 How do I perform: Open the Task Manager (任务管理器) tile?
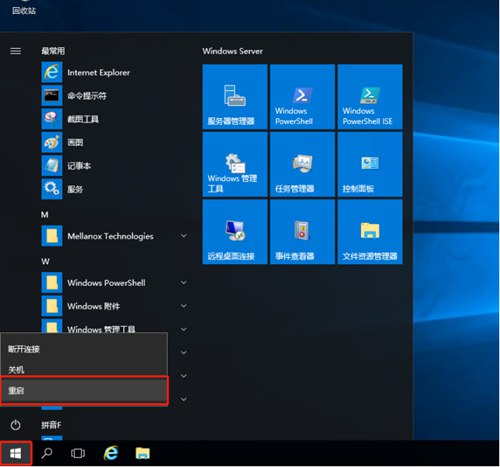[302, 164]
